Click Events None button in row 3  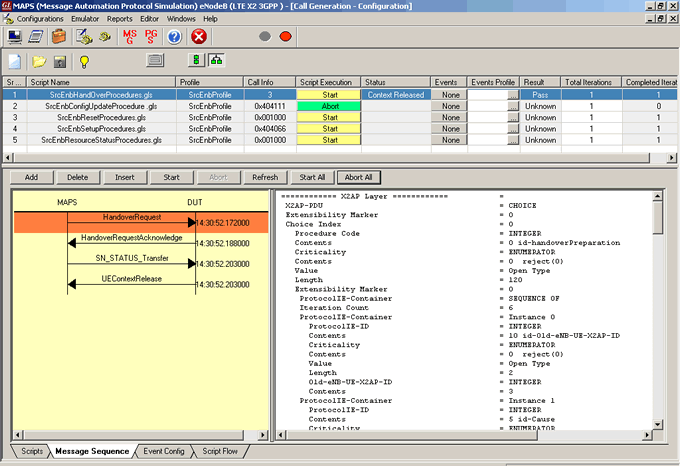449,117
